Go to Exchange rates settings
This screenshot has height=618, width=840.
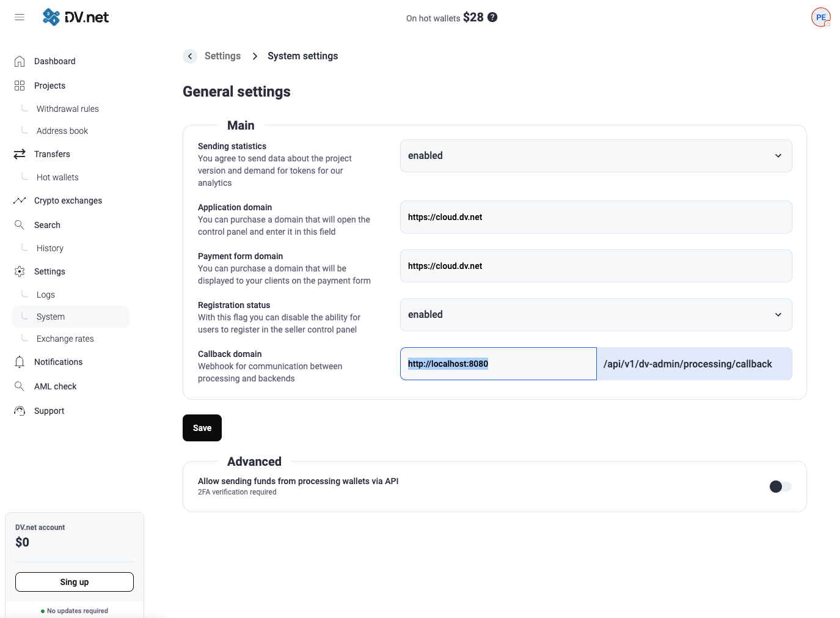click(65, 339)
